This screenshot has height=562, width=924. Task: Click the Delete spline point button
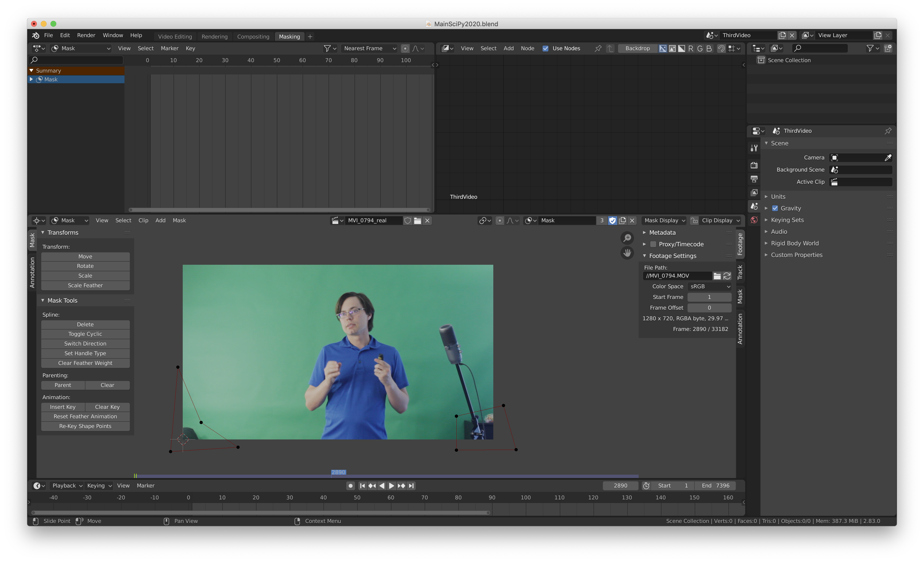point(84,324)
